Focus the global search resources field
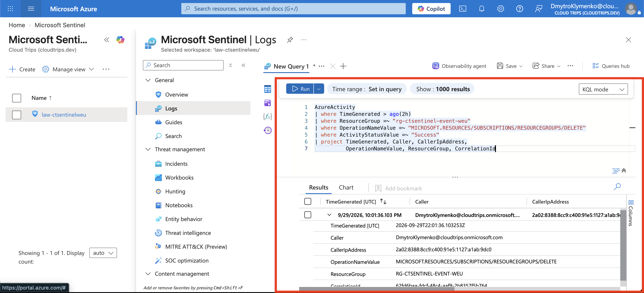The height and width of the screenshot is (293, 644). [293, 9]
